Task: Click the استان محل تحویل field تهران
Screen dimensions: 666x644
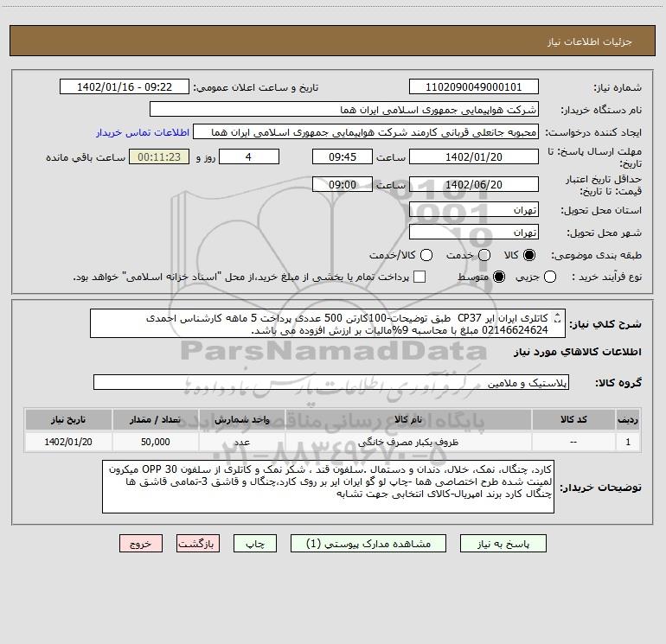Action: (x=474, y=209)
